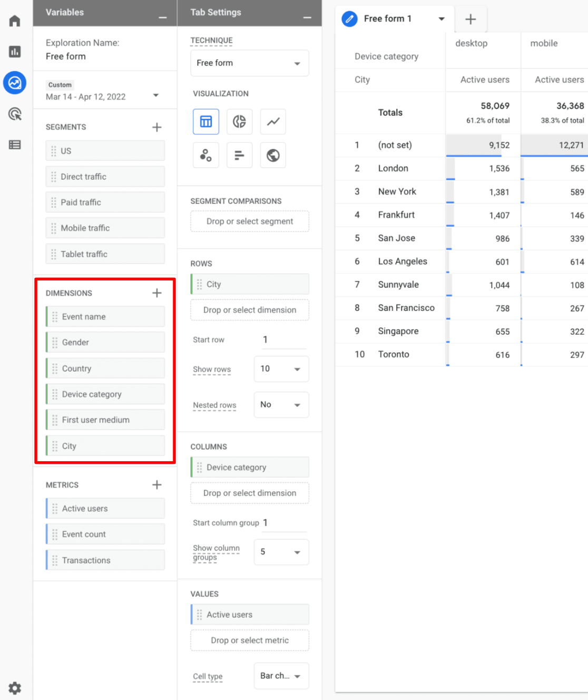Screen dimensions: 588x700
Task: Switch to the line chart visualization
Action: click(x=273, y=122)
